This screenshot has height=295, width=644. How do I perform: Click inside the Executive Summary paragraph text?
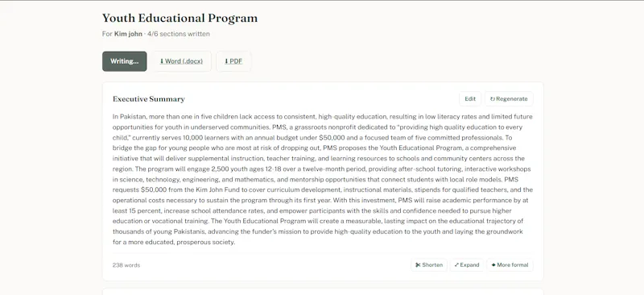coord(323,180)
